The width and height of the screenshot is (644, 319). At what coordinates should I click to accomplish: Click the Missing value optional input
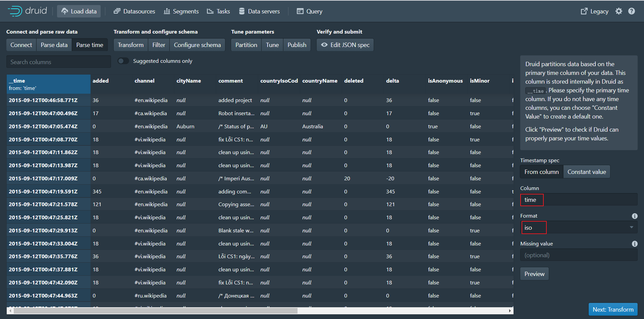pyautogui.click(x=579, y=255)
